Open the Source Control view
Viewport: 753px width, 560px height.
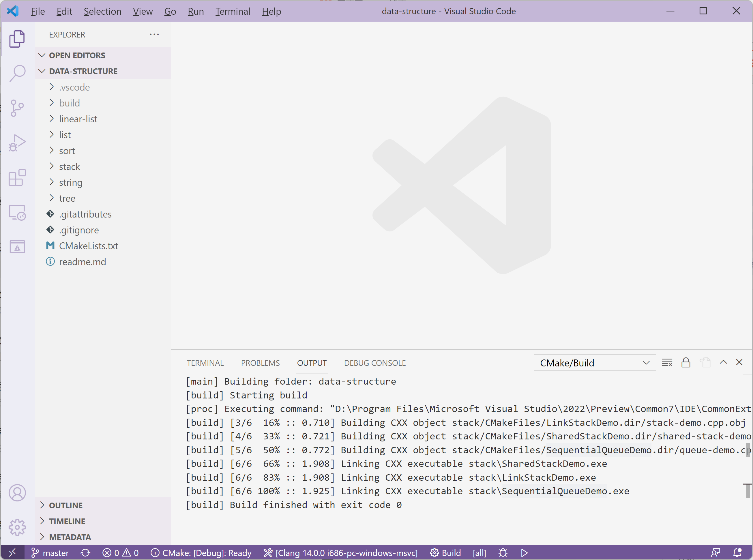click(17, 108)
